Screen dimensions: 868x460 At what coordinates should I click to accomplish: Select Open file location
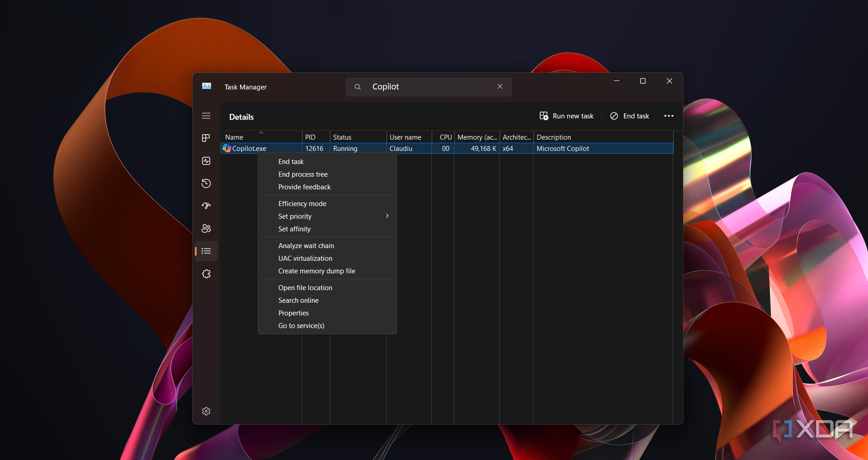327,288
